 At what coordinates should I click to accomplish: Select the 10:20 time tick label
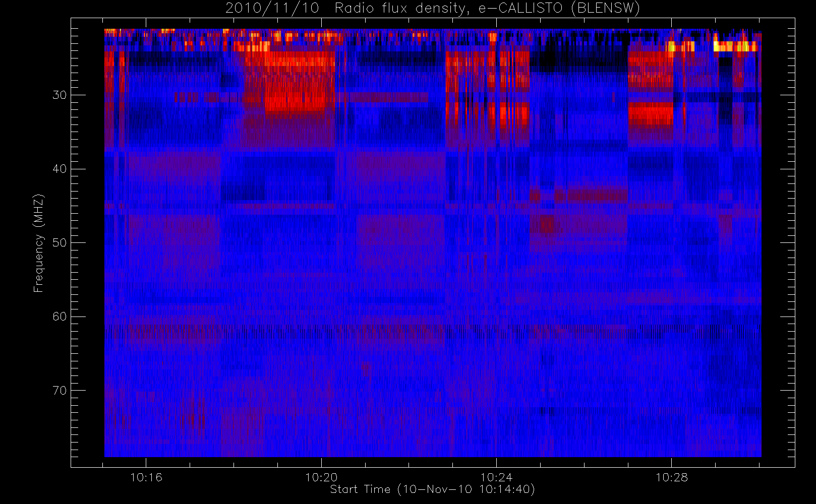(321, 477)
